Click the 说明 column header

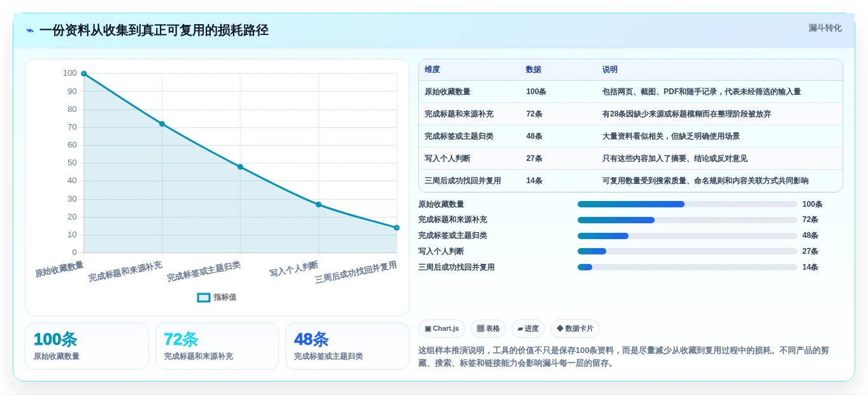(610, 69)
